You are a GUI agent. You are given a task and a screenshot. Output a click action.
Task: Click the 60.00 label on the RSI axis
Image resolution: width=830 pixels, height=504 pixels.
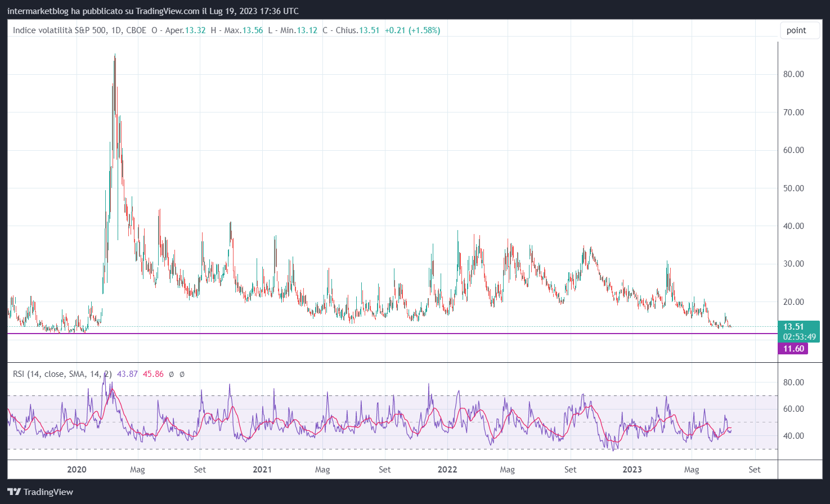point(793,409)
